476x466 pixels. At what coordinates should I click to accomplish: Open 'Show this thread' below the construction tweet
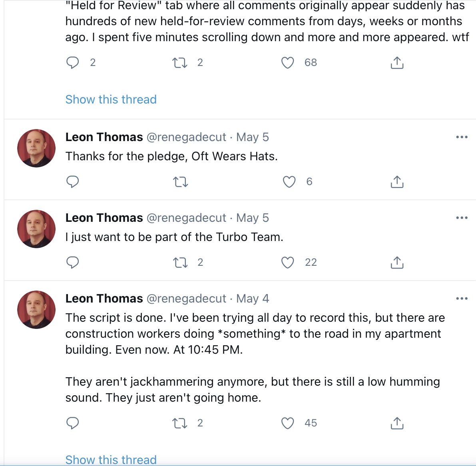pyautogui.click(x=111, y=460)
